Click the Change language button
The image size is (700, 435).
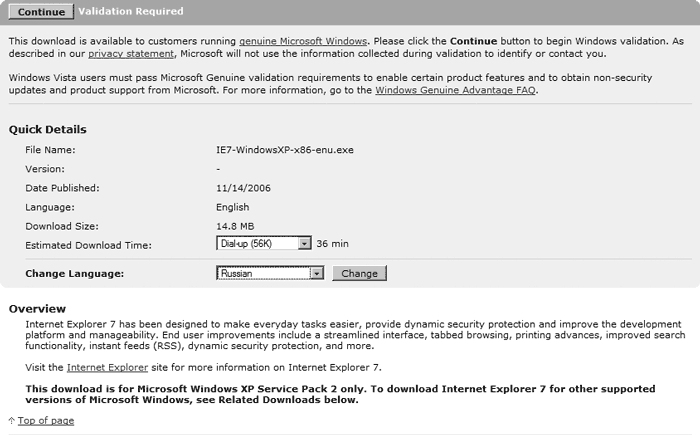(x=359, y=273)
